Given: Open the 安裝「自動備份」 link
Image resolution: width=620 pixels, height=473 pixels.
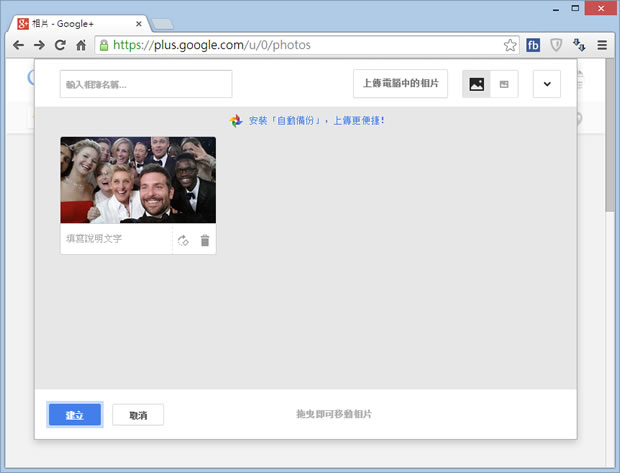Looking at the screenshot, I should [x=316, y=120].
